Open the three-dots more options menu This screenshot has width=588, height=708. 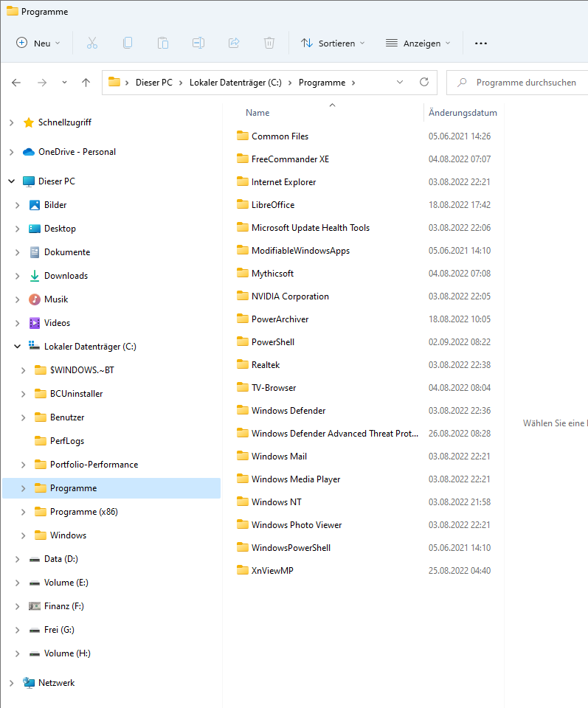(x=481, y=44)
